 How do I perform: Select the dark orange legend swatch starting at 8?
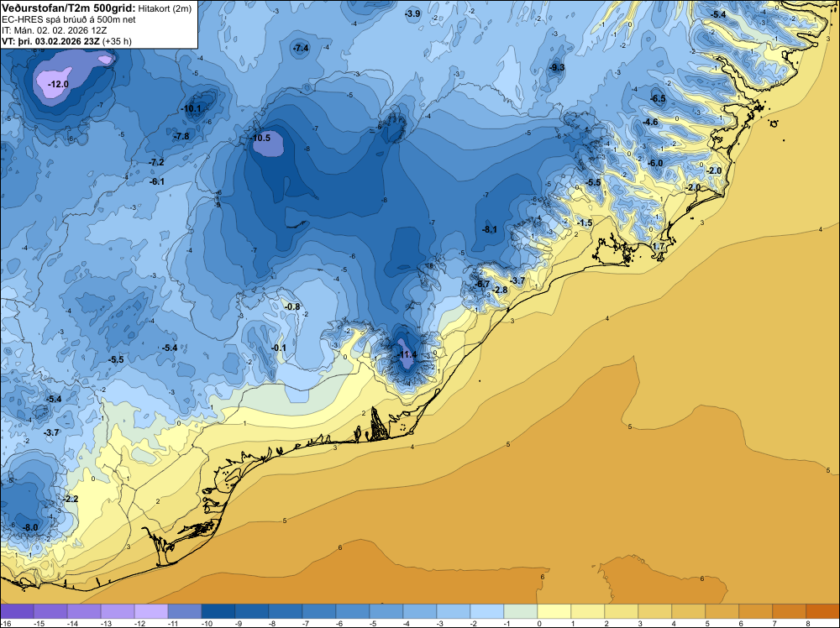click(x=823, y=611)
